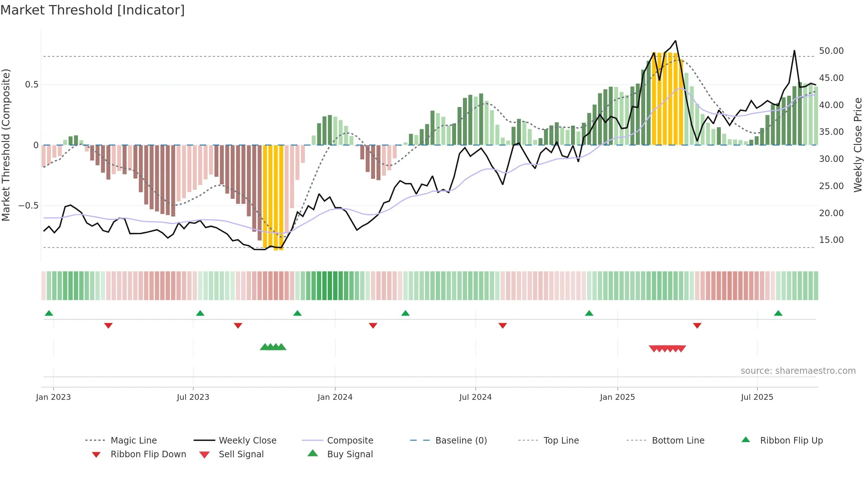Toggle the Buy Signal legend entry
This screenshot has width=868, height=488.
340,454
